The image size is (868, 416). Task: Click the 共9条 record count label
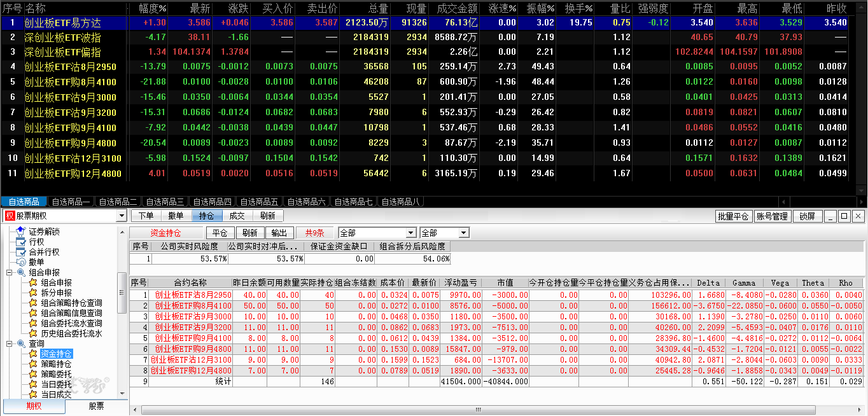(x=315, y=233)
